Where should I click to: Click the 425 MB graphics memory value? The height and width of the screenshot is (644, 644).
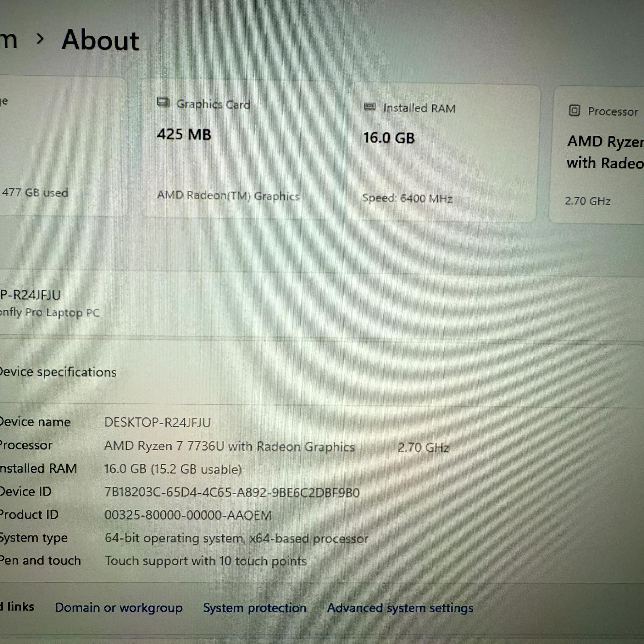pyautogui.click(x=184, y=134)
